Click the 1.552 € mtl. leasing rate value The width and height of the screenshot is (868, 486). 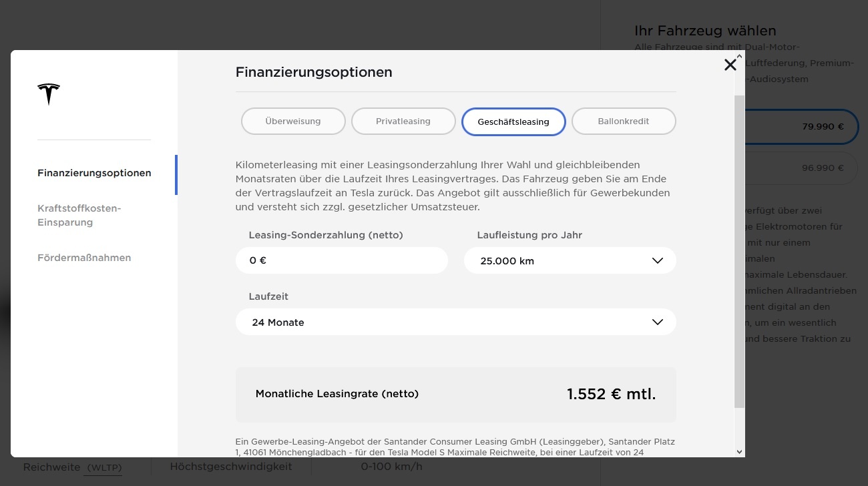[x=612, y=394]
